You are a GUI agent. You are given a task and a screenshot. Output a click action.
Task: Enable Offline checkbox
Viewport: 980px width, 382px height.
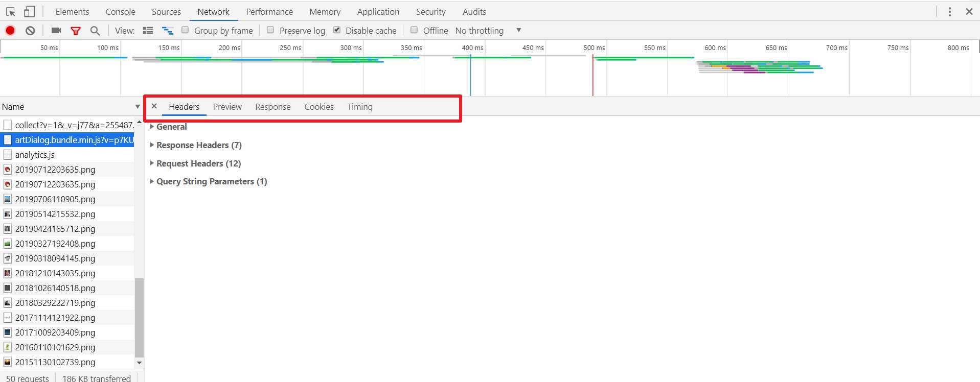[x=414, y=30]
